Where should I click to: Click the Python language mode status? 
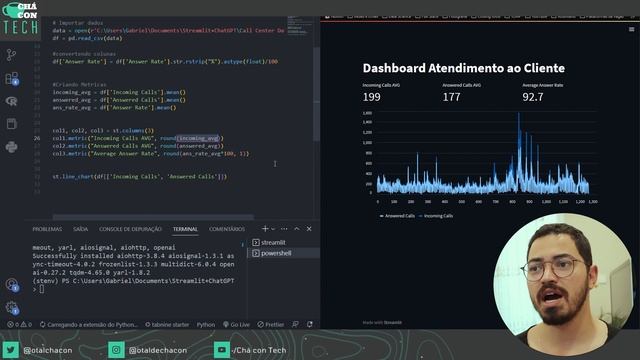click(206, 324)
